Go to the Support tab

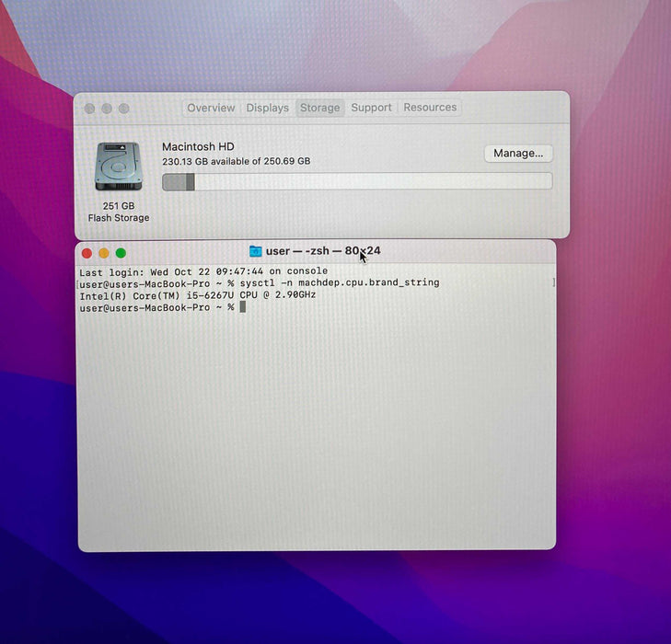pos(371,108)
